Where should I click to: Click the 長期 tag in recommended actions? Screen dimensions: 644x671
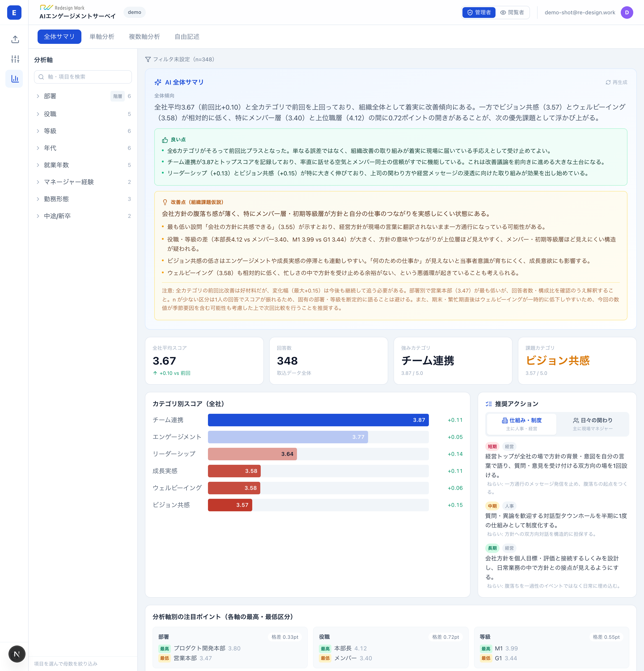coord(492,548)
